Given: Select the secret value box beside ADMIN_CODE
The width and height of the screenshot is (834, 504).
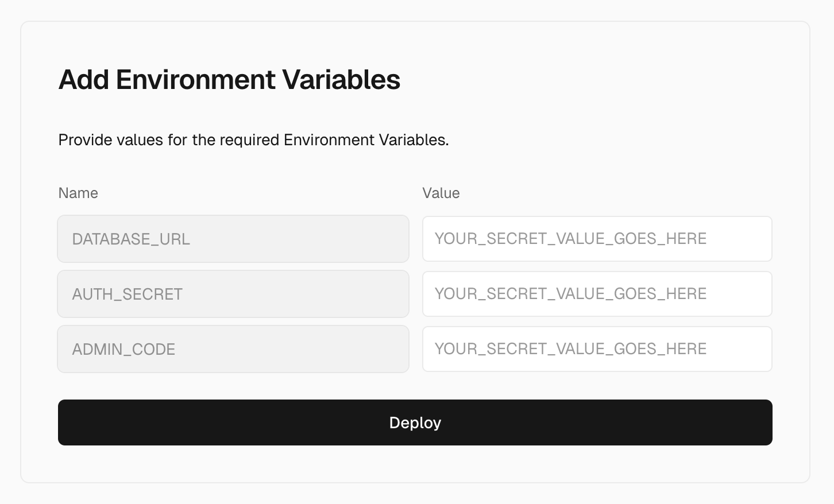Looking at the screenshot, I should [597, 349].
